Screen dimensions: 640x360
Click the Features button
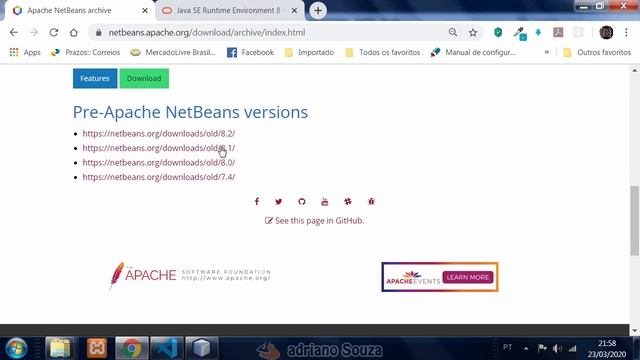[95, 78]
